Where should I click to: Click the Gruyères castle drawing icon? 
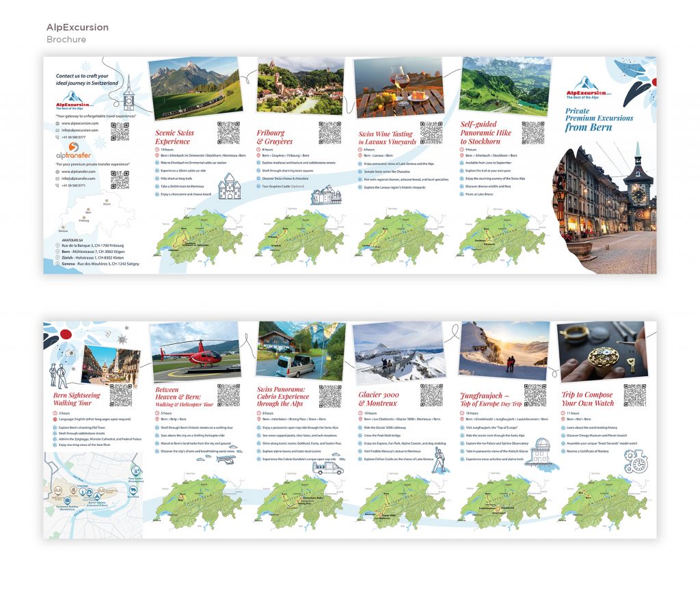point(323,196)
